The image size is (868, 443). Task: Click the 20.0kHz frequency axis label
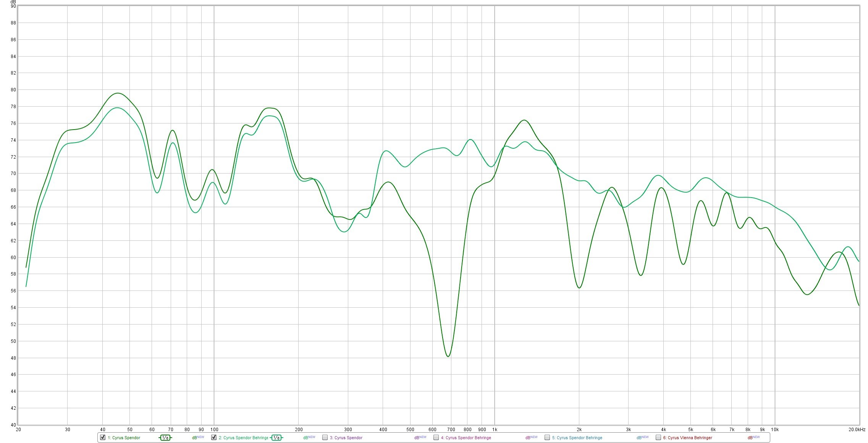857,429
